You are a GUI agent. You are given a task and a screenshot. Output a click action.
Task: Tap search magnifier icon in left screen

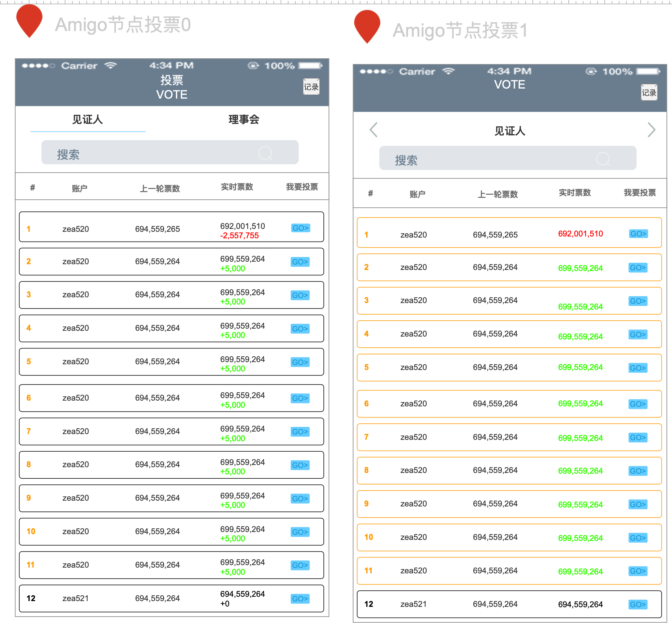(x=265, y=153)
